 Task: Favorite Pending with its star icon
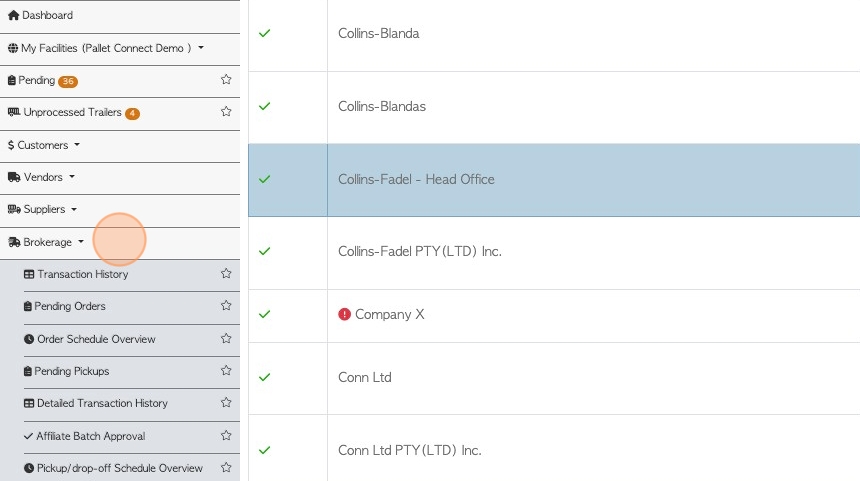click(226, 80)
